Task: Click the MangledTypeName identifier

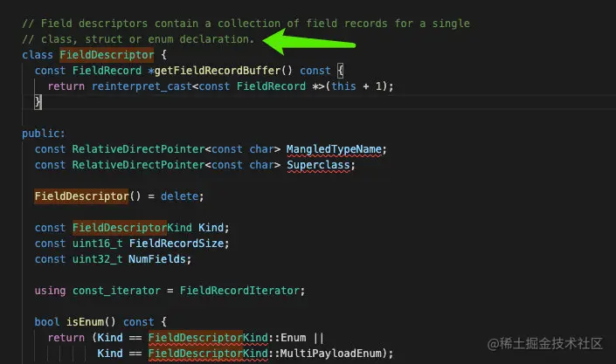Action: click(334, 149)
